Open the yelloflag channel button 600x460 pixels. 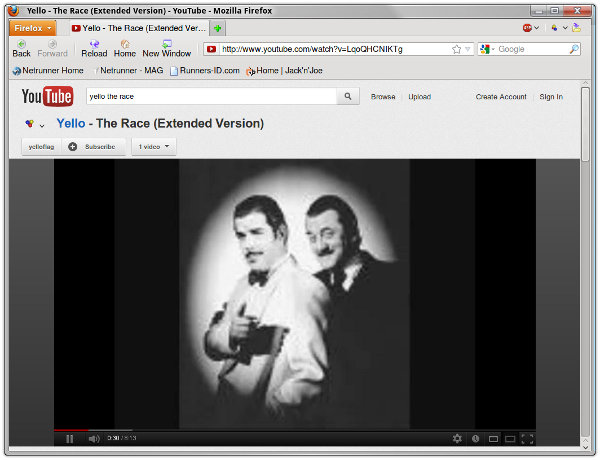coord(41,147)
